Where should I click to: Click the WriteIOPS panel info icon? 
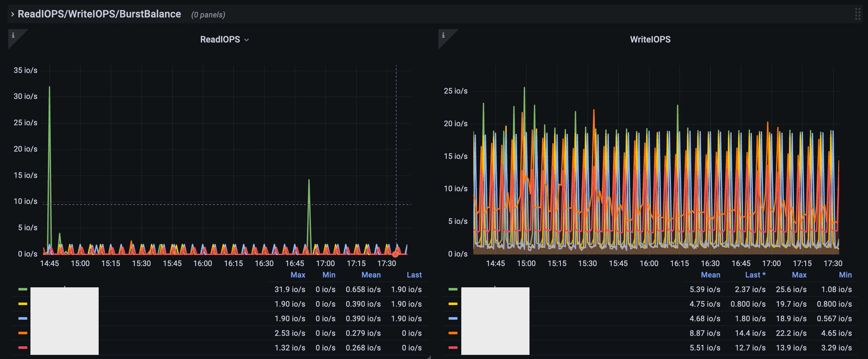tap(443, 35)
